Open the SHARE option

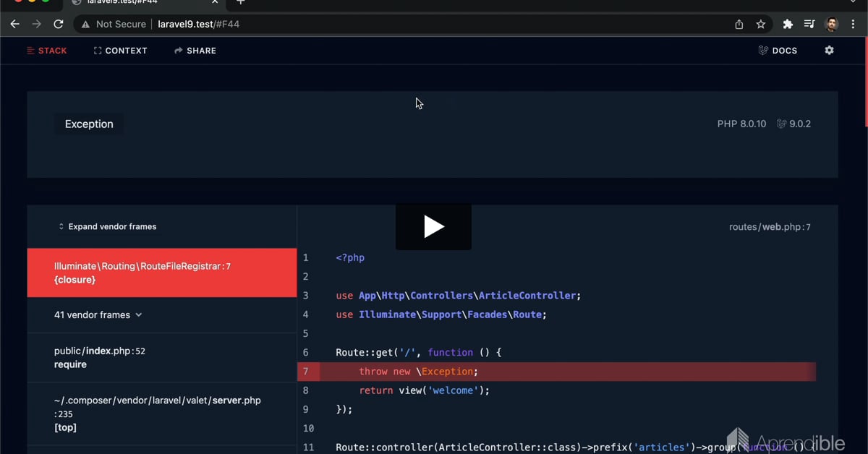195,51
